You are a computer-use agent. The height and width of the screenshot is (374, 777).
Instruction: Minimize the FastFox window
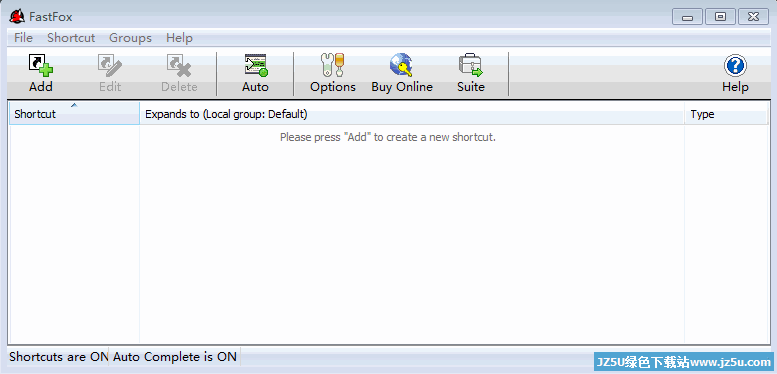(687, 17)
